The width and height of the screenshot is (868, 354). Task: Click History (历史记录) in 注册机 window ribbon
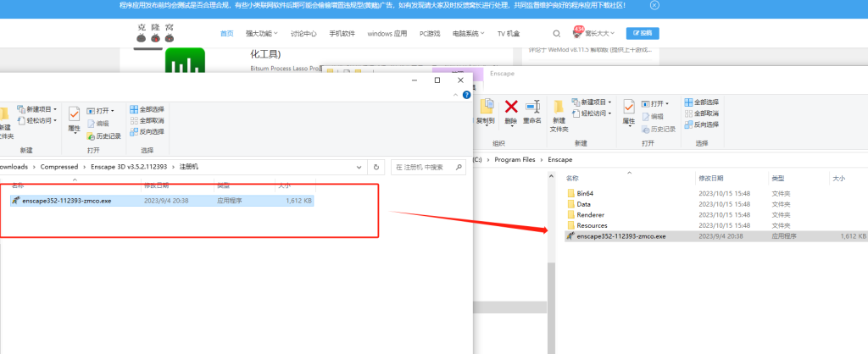click(104, 136)
